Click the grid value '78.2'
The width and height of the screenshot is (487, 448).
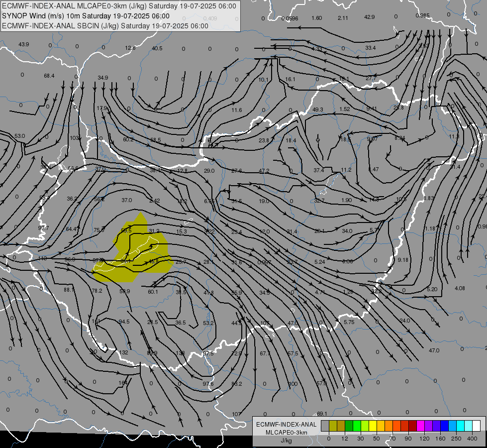click(x=97, y=291)
